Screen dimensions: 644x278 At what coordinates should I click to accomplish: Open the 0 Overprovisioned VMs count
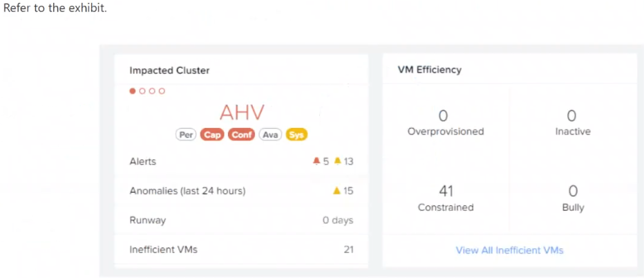(443, 115)
